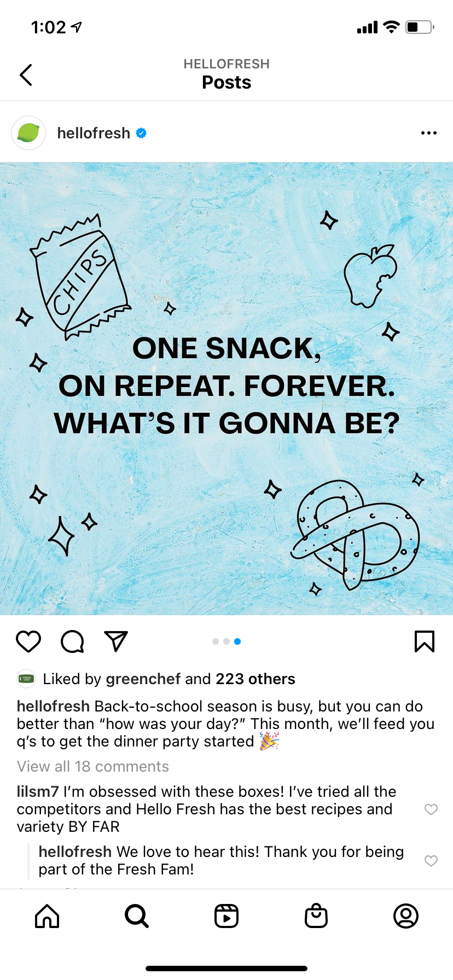Viewport: 453px width, 980px height.
Task: Open the comment bubble icon
Action: coord(72,641)
